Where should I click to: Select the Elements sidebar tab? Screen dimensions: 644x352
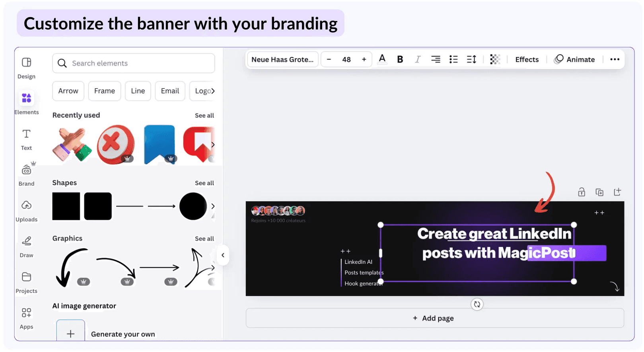(x=27, y=103)
